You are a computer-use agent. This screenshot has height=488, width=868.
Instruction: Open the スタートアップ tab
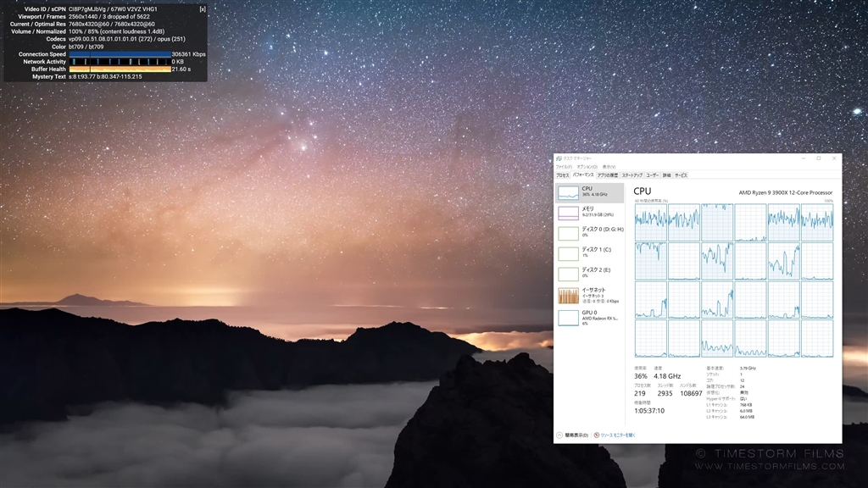click(x=632, y=175)
